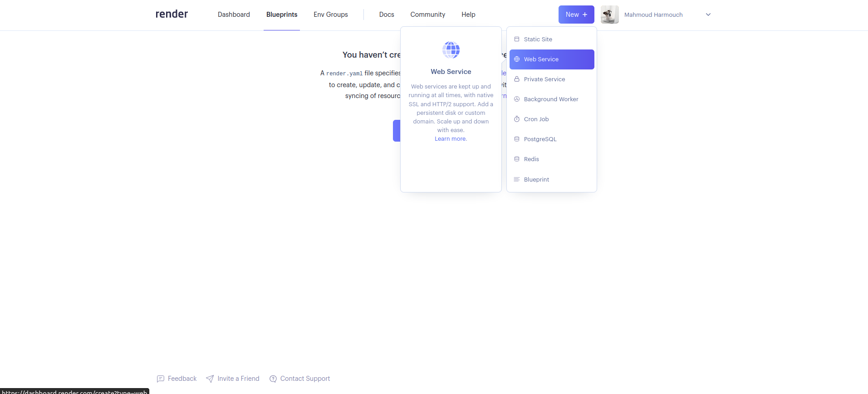This screenshot has height=394, width=868.
Task: Click the Contact Support question icon
Action: click(x=273, y=379)
